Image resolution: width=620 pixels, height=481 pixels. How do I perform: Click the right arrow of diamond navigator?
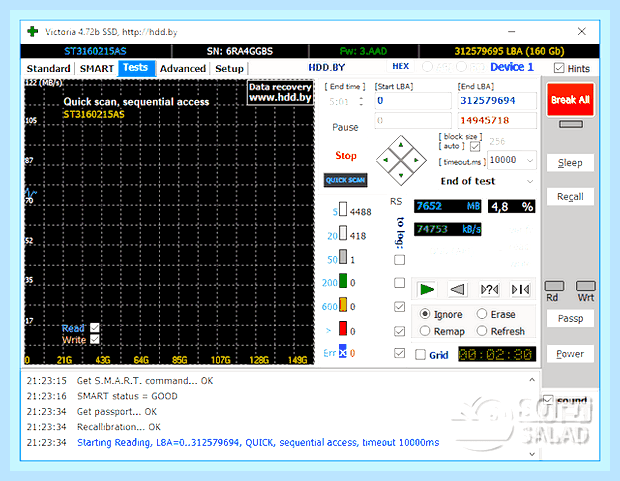tap(416, 160)
